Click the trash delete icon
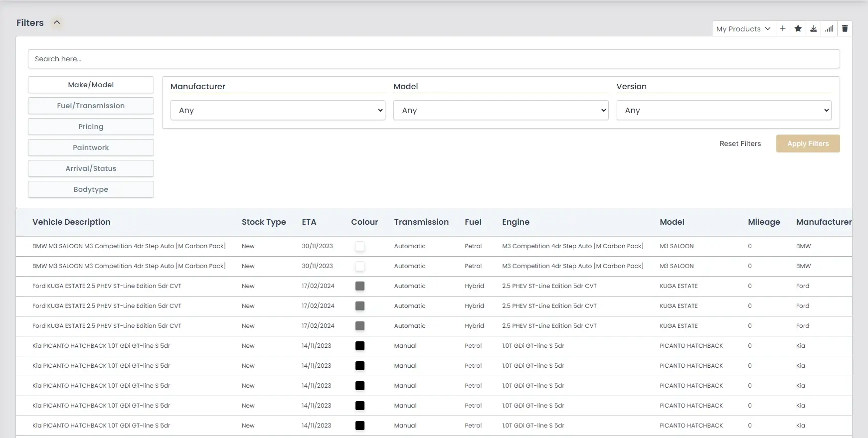Image resolution: width=868 pixels, height=438 pixels. 845,28
